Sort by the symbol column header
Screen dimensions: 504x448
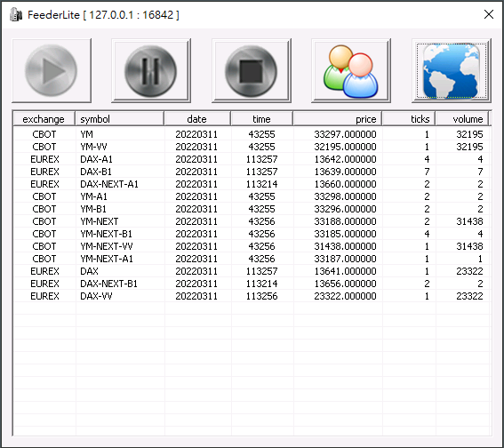pos(120,119)
